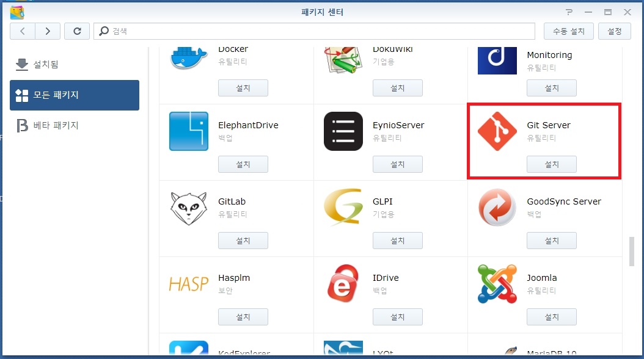Select 모든 패키지 in the sidebar
644x359 pixels.
click(75, 95)
